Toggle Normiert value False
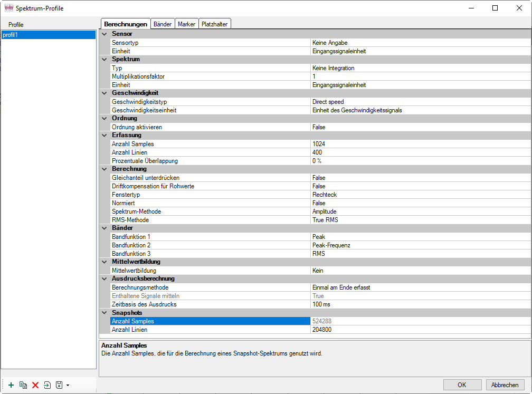532x394 pixels. tap(421, 203)
